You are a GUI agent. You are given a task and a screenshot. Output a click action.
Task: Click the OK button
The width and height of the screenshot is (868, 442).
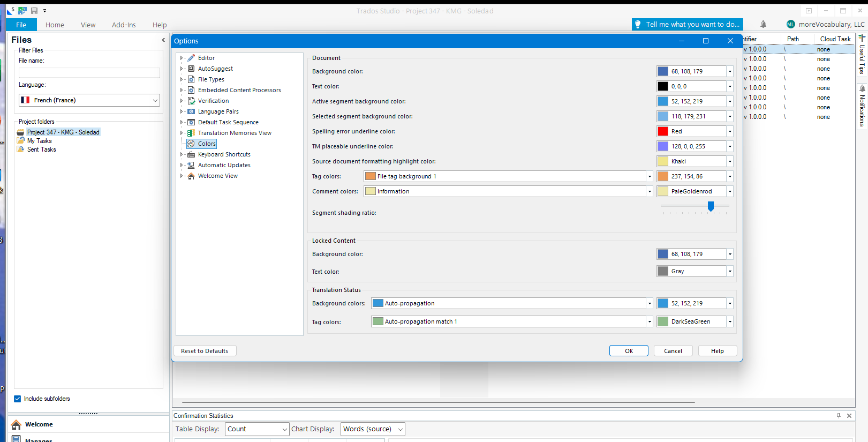(x=629, y=351)
